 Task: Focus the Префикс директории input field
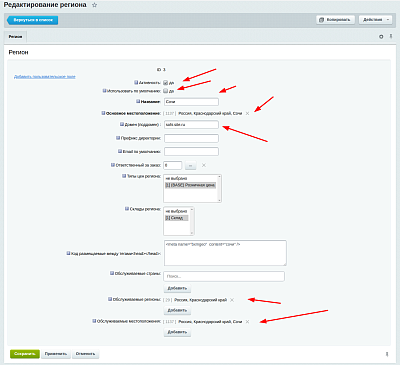coord(191,138)
